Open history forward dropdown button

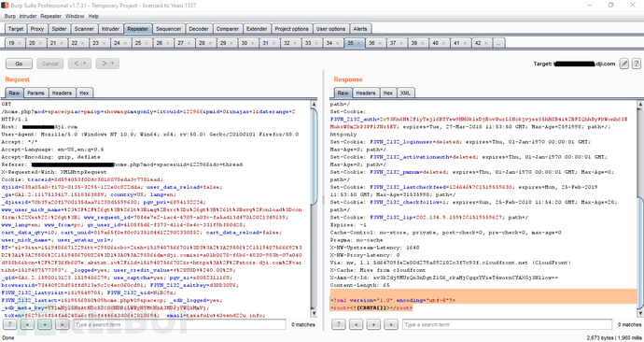(x=107, y=64)
